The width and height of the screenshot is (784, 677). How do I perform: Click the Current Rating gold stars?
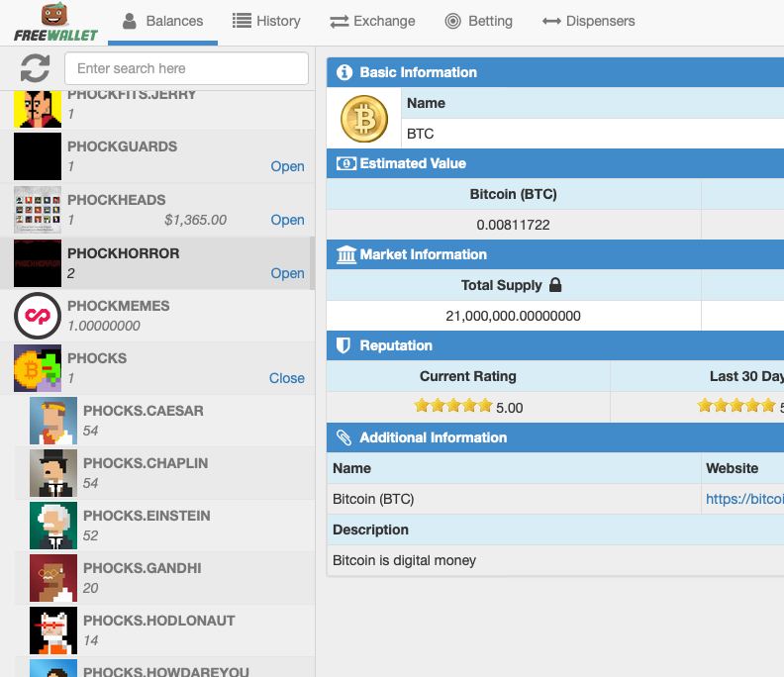pyautogui.click(x=453, y=406)
